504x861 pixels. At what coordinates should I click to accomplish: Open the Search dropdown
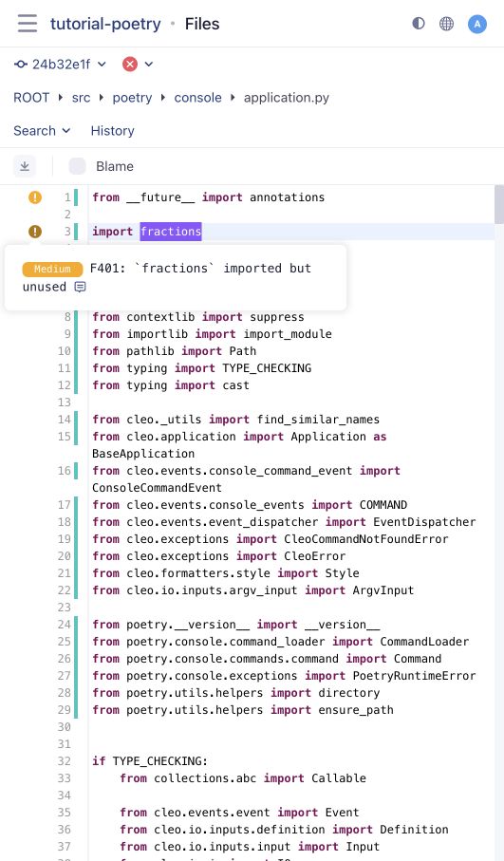[x=43, y=131]
